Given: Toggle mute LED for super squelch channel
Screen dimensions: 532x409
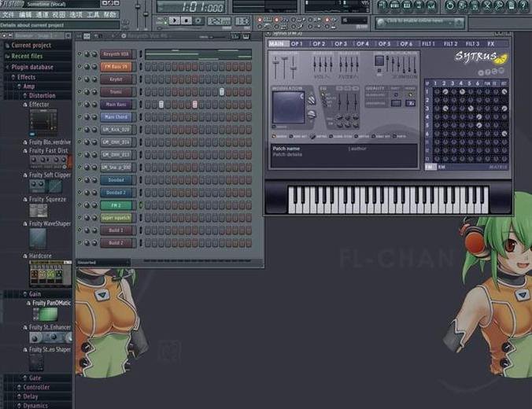Looking at the screenshot, I should tap(79, 217).
